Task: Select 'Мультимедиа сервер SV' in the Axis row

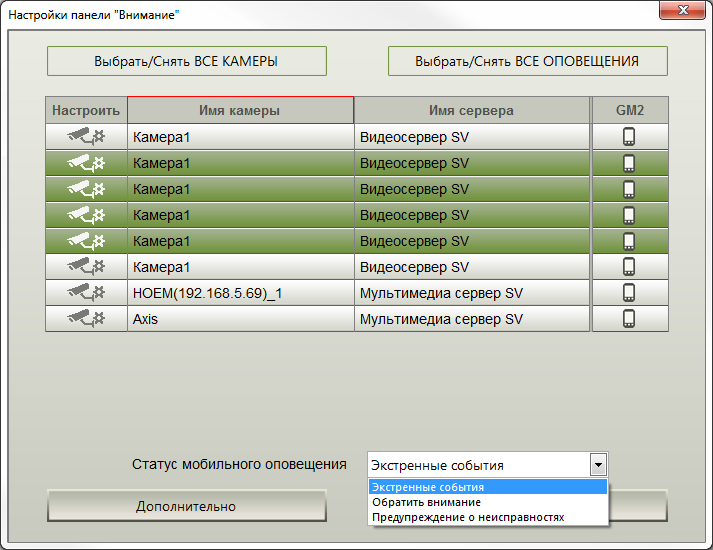Action: (472, 319)
